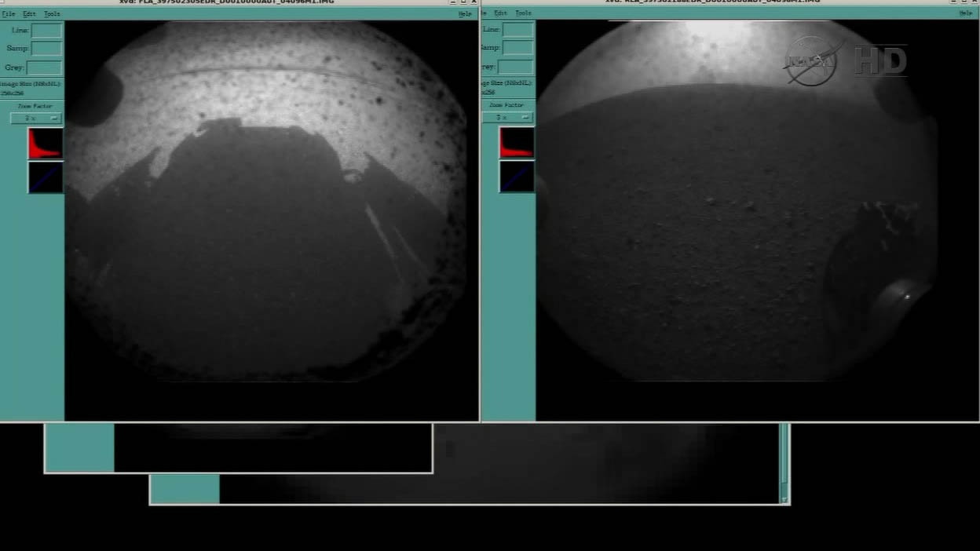
Task: Click vertical scrollbar of bottom background window
Action: click(784, 463)
